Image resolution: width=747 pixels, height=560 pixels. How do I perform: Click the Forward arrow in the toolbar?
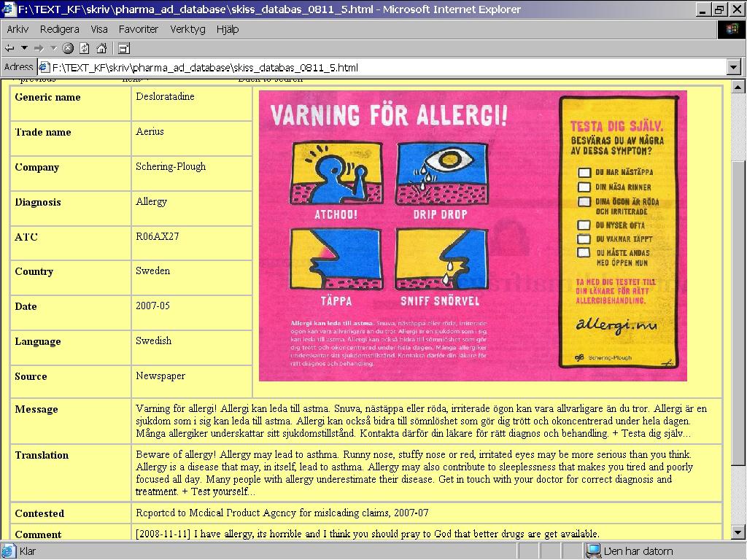point(39,48)
